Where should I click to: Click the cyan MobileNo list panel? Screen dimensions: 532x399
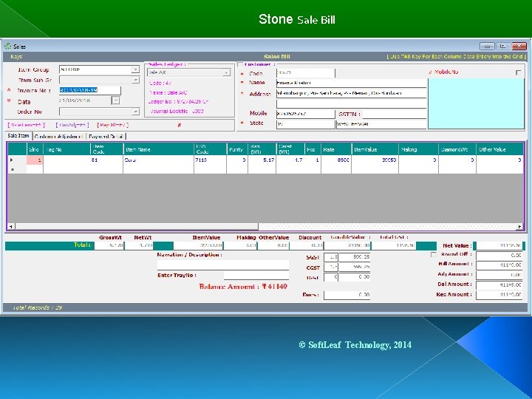click(476, 104)
